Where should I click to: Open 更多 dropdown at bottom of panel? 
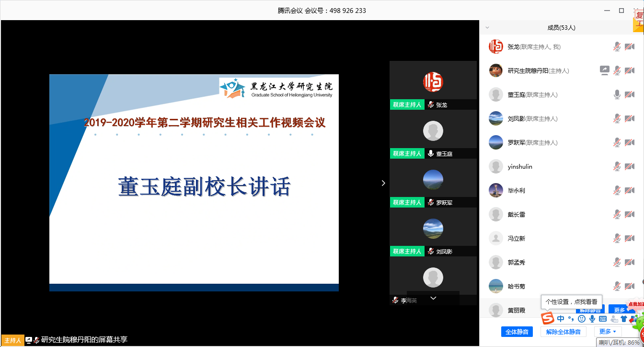608,332
